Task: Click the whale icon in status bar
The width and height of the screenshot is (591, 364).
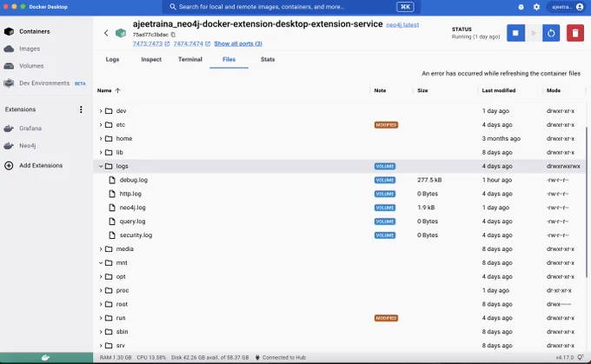Action: coord(45,357)
